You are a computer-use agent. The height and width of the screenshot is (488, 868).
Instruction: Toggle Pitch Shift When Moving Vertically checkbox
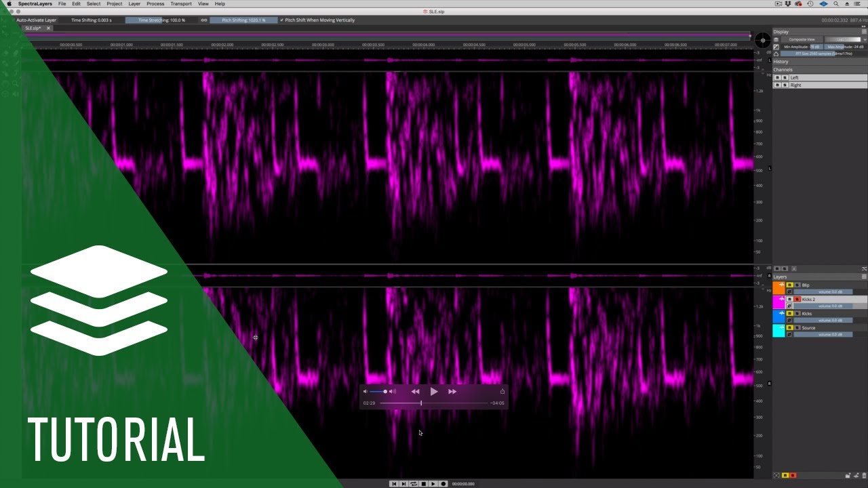click(282, 20)
